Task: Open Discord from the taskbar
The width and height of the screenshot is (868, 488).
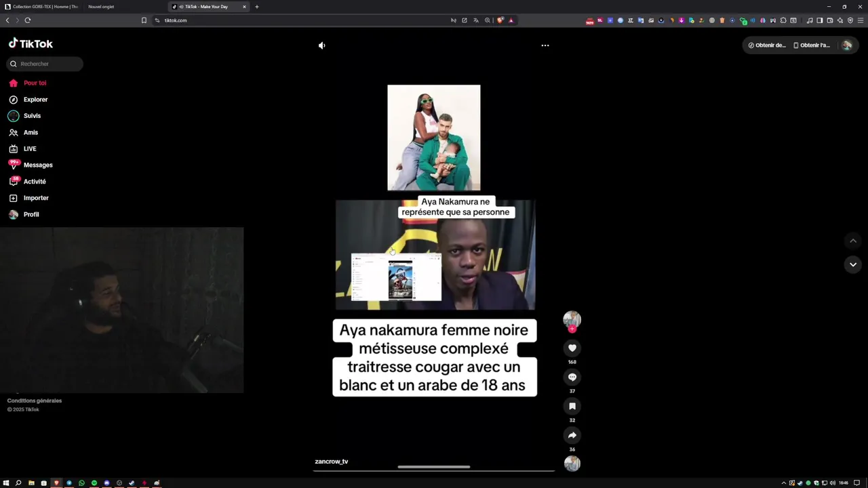Action: pyautogui.click(x=106, y=483)
